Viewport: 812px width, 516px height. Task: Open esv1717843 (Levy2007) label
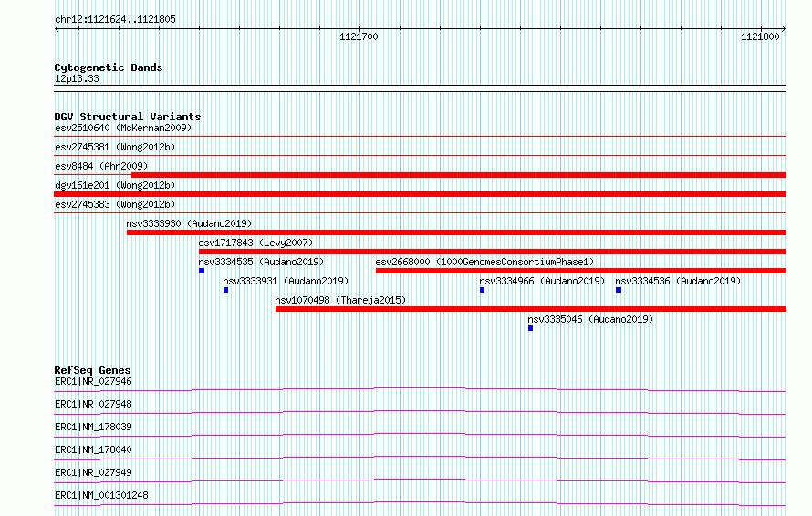tap(255, 243)
